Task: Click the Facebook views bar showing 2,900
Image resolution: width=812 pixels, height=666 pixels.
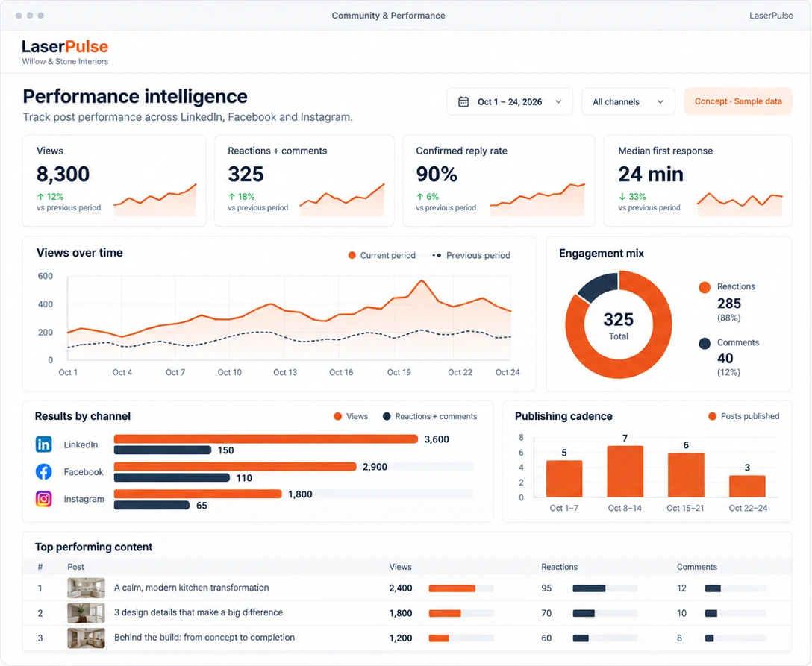Action: (x=235, y=466)
